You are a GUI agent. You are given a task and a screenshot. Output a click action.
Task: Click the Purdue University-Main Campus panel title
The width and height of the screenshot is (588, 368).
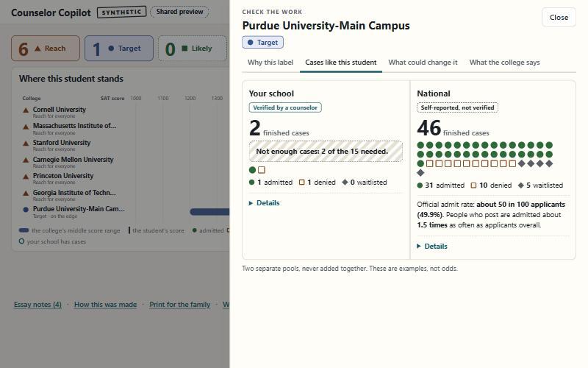pyautogui.click(x=326, y=26)
